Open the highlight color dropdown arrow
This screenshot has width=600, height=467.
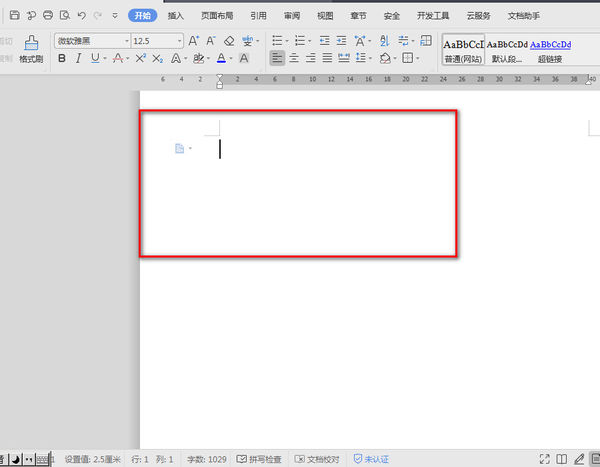(209, 59)
